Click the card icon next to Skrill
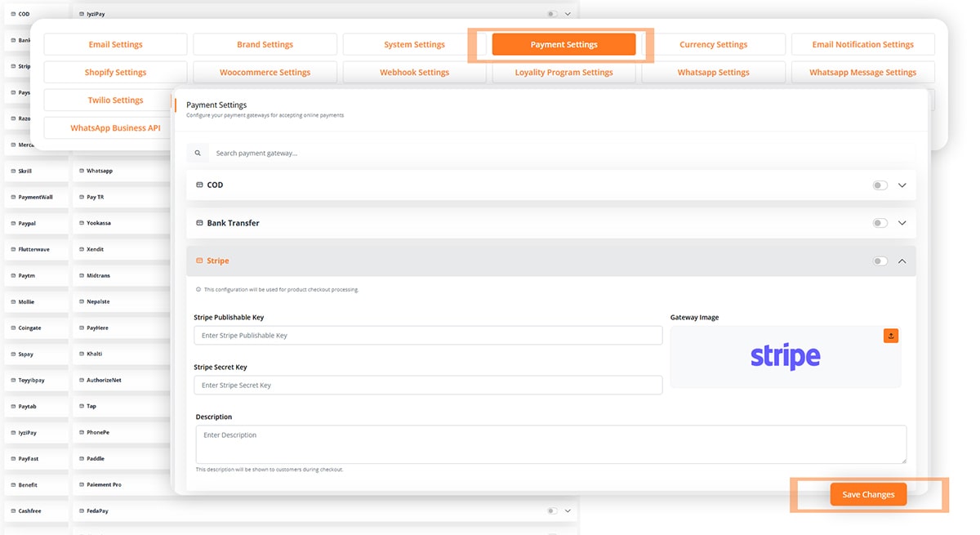Screen dimensions: 980x535 point(13,171)
